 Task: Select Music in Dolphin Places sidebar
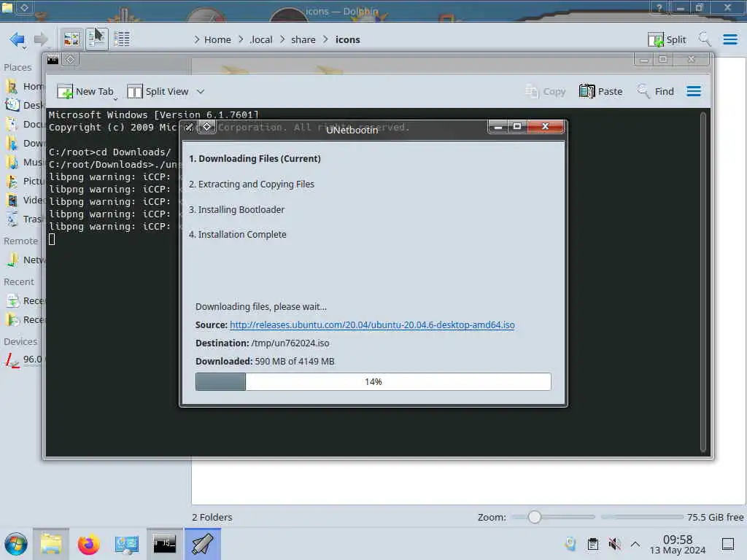[x=24, y=163]
